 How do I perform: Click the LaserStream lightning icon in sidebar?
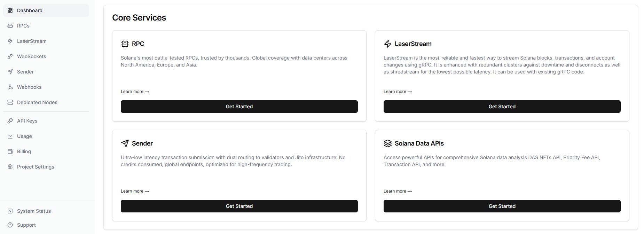(10, 41)
